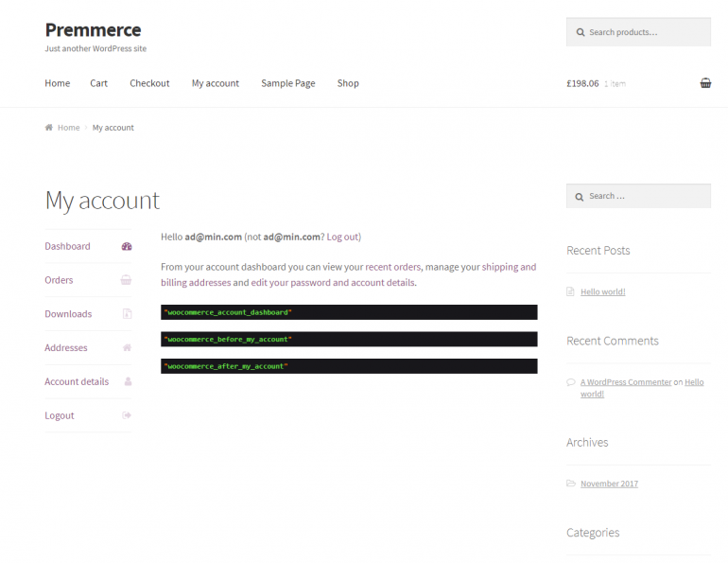Open the Shop menu item
The width and height of the screenshot is (728, 563).
tap(348, 83)
